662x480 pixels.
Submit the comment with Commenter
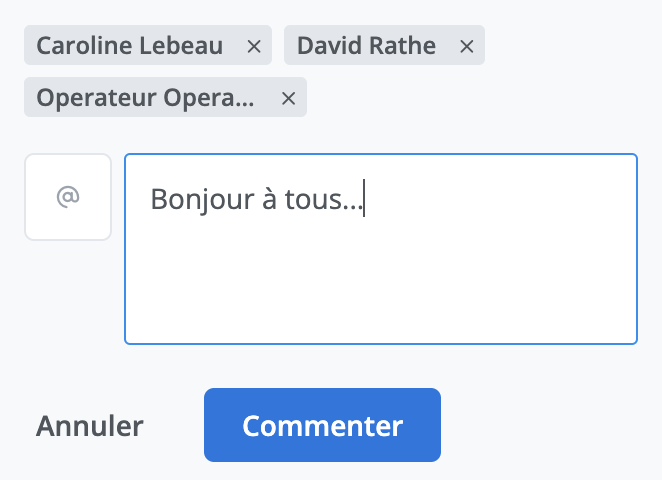pos(322,426)
